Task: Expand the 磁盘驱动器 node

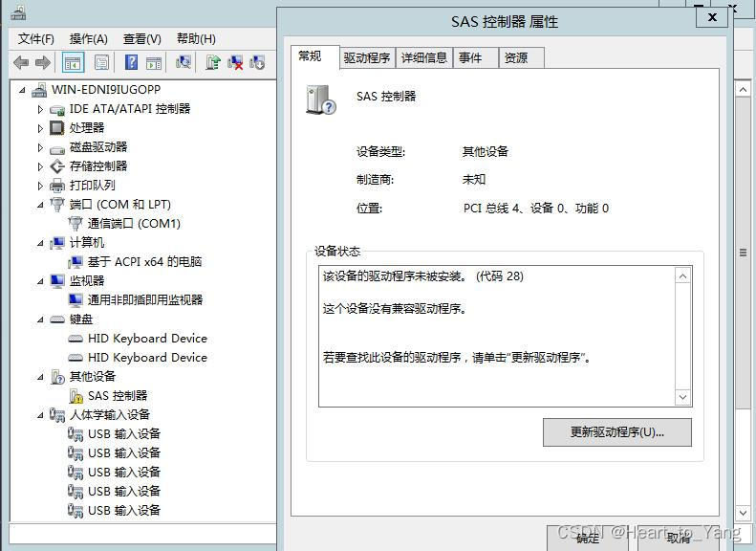Action: 40,147
